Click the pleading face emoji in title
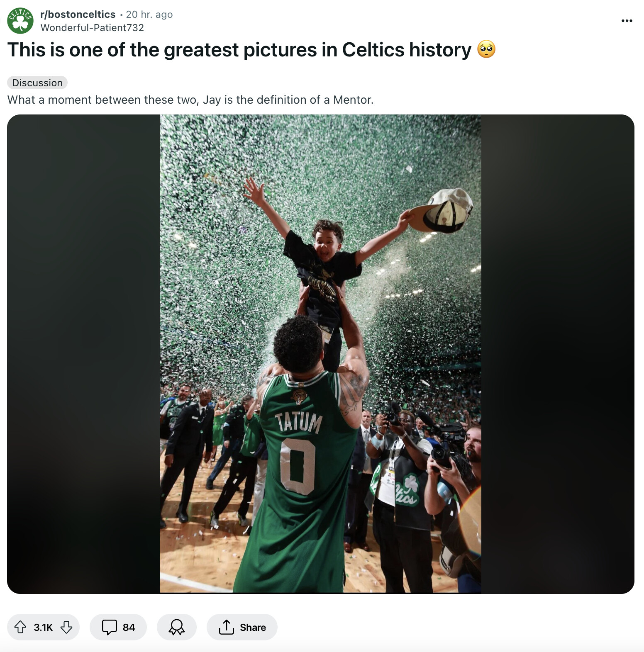Image resolution: width=644 pixels, height=652 pixels. pos(486,49)
